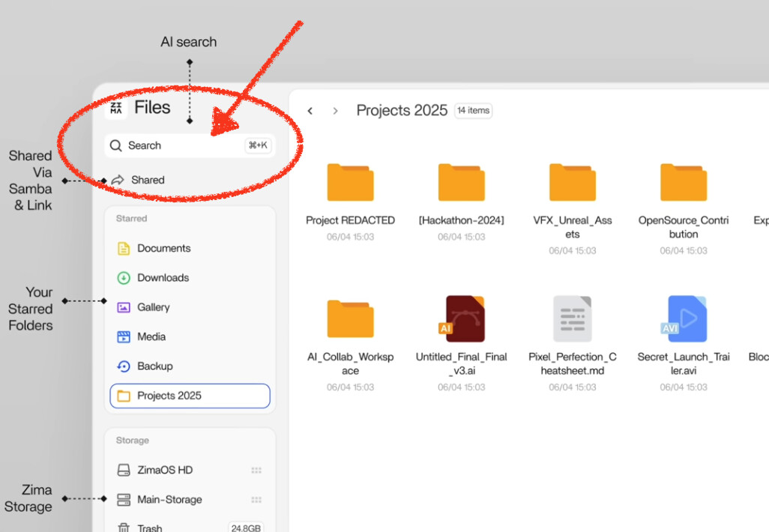Open the [Hackathon-2024] folder
The image size is (769, 532).
coord(461,183)
